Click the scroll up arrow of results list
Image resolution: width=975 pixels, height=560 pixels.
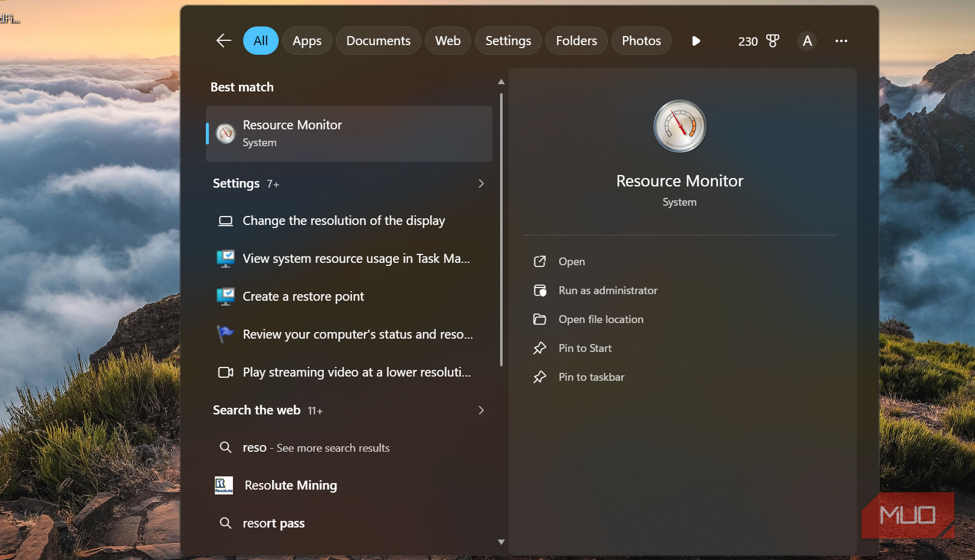coord(501,82)
